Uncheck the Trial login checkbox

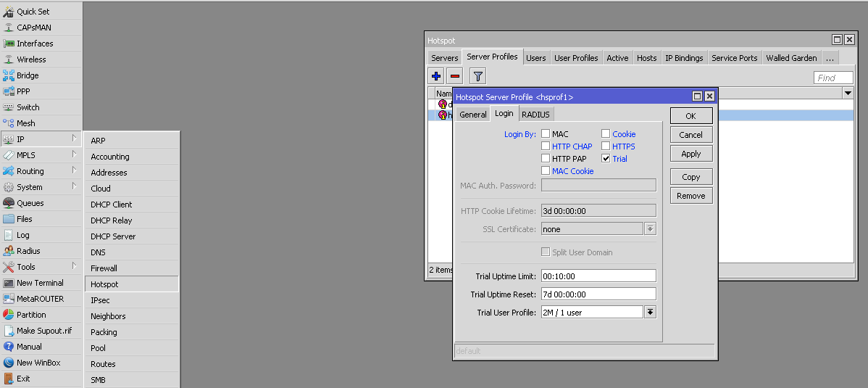606,159
